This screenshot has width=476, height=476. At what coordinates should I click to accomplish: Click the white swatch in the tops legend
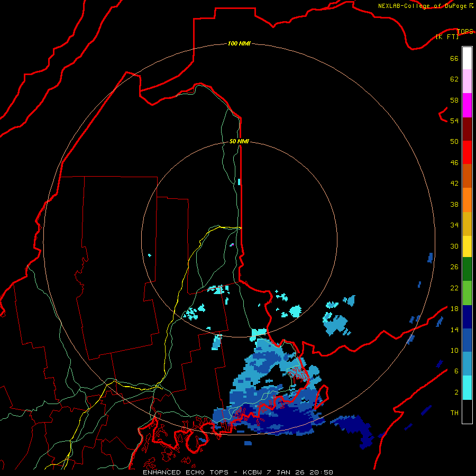click(x=467, y=58)
